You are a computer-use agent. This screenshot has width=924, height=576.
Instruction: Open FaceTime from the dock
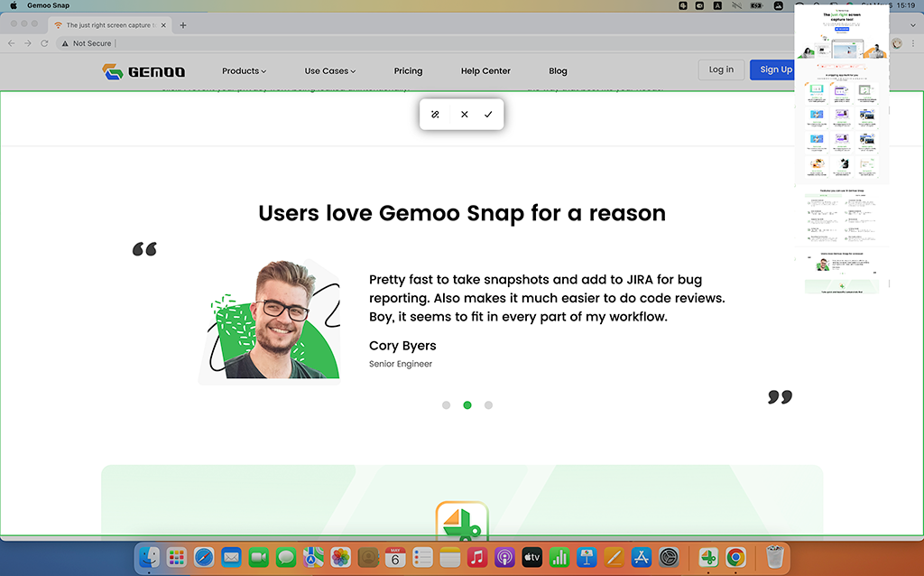(x=259, y=557)
